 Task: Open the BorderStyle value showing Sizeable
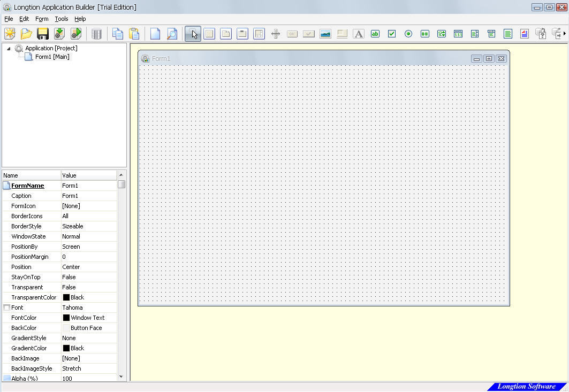coord(89,226)
